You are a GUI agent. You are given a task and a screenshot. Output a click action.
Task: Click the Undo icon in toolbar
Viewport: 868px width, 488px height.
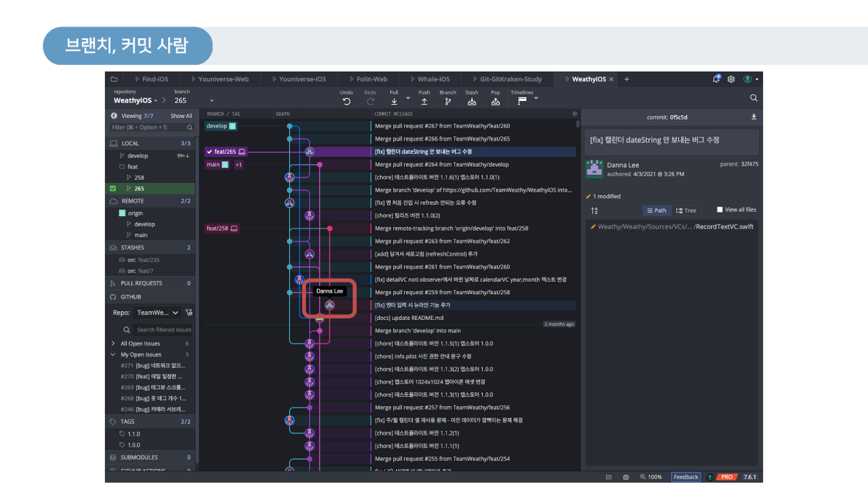(x=347, y=102)
